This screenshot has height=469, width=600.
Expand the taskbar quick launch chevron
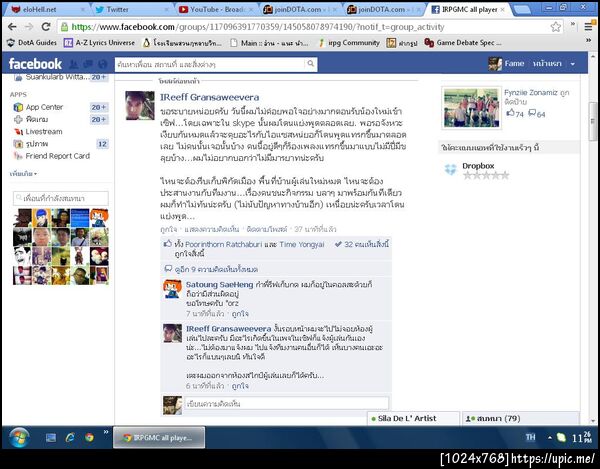click(x=106, y=432)
